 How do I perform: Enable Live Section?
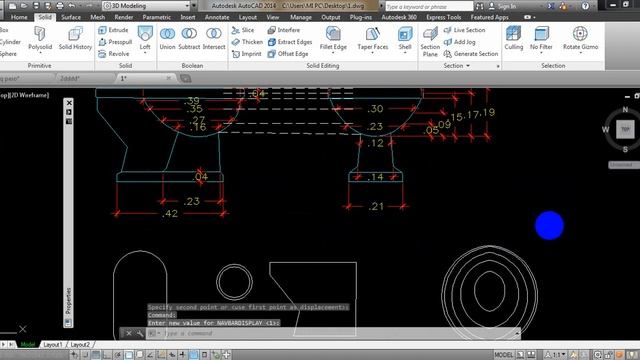[464, 30]
